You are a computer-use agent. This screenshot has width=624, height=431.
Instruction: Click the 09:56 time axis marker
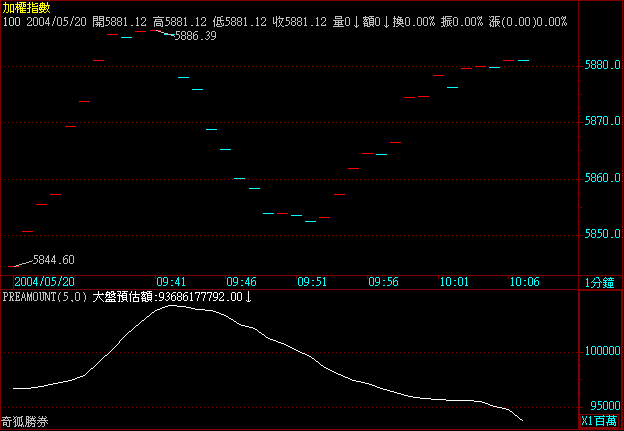[383, 282]
